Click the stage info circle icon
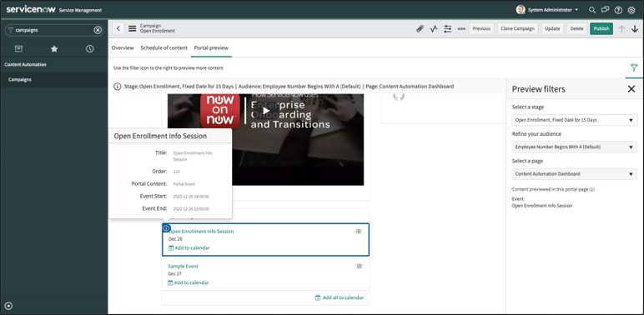This screenshot has width=644, height=315. pos(118,87)
